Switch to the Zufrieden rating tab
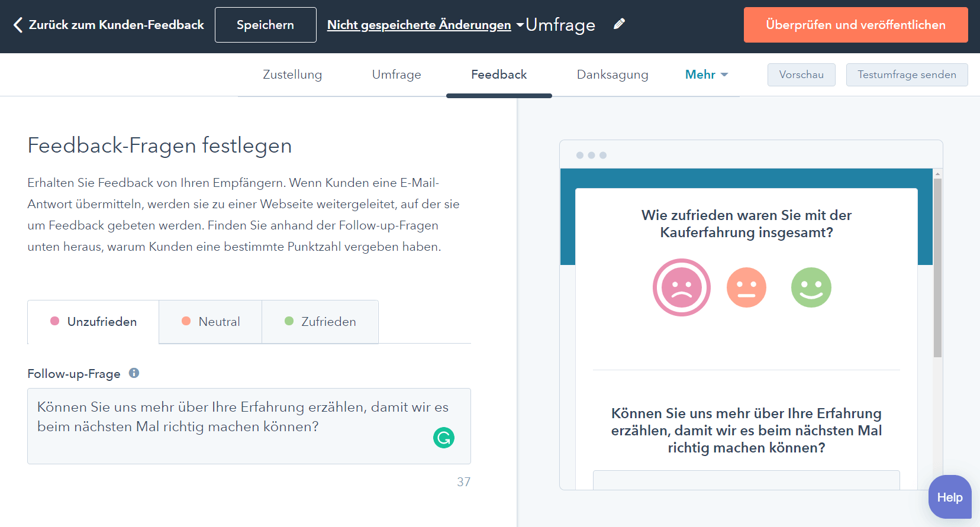980x527 pixels. (320, 322)
